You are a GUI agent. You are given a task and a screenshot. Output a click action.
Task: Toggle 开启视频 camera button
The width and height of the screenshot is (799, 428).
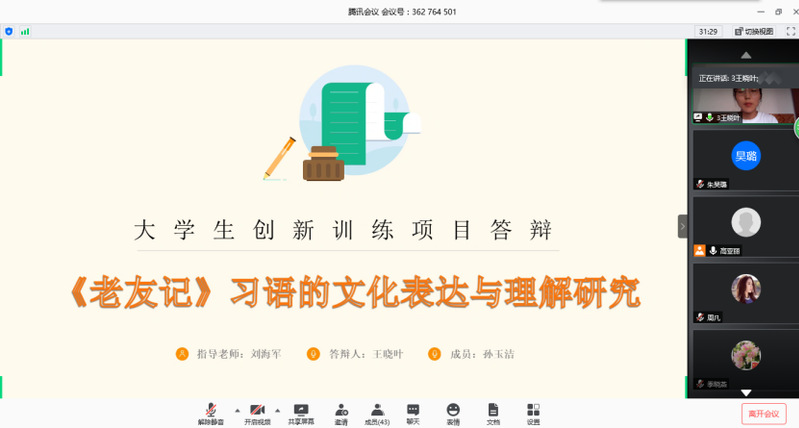click(x=257, y=413)
